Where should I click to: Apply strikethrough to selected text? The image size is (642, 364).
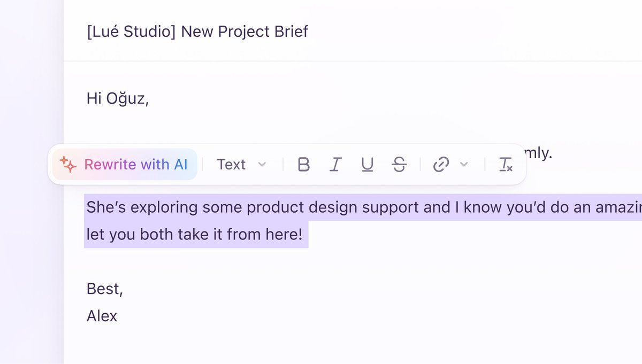point(399,165)
